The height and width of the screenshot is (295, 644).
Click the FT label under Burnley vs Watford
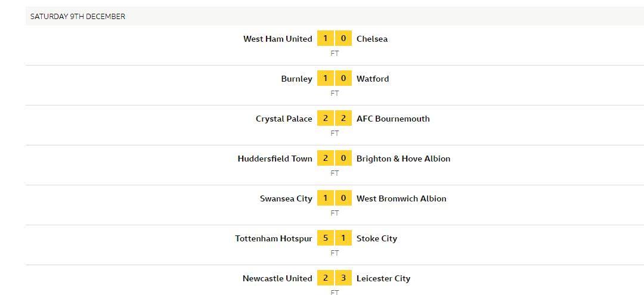(335, 93)
